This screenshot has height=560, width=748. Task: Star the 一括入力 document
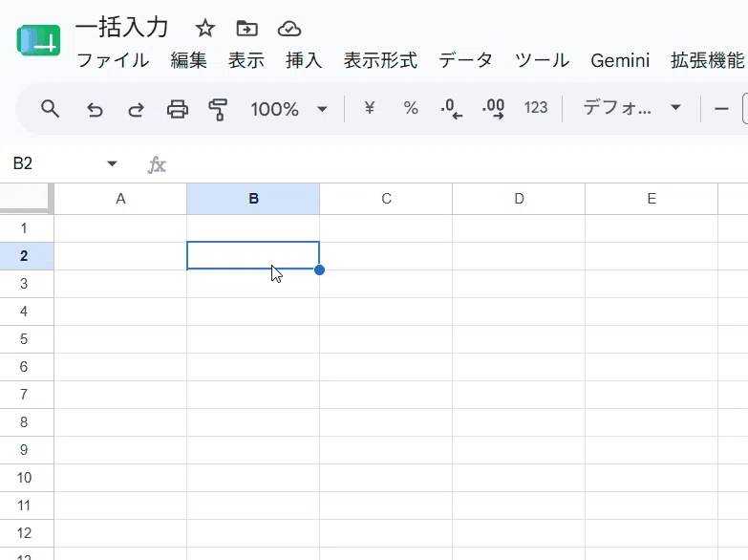tap(205, 29)
